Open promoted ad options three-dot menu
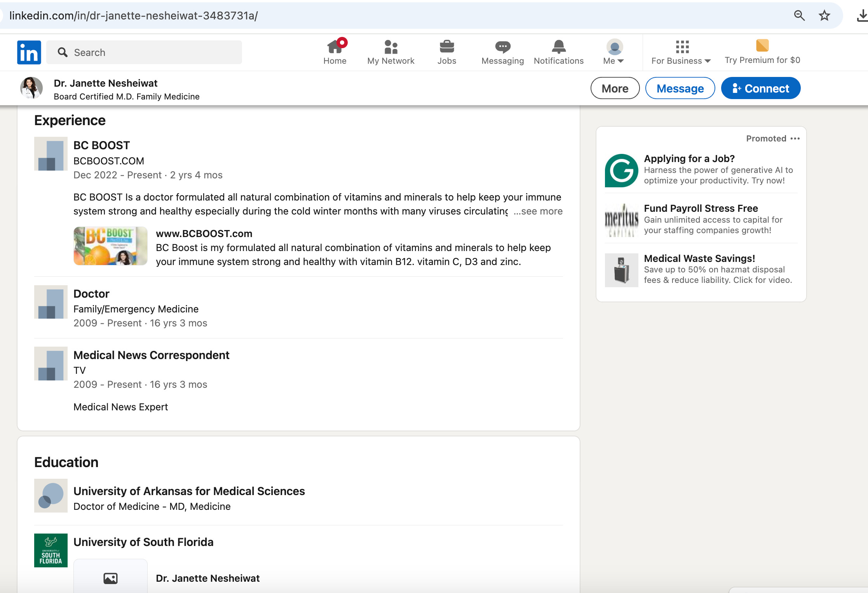 pos(795,139)
